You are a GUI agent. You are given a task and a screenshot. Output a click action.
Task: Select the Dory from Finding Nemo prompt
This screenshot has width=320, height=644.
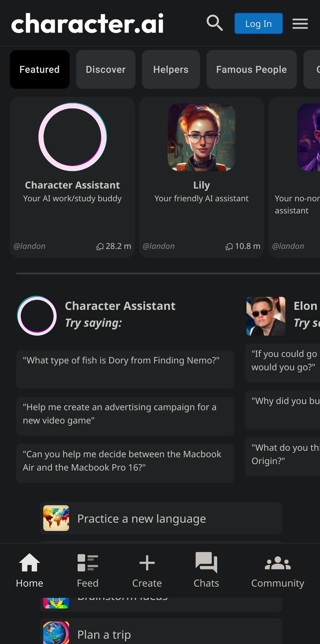click(125, 369)
